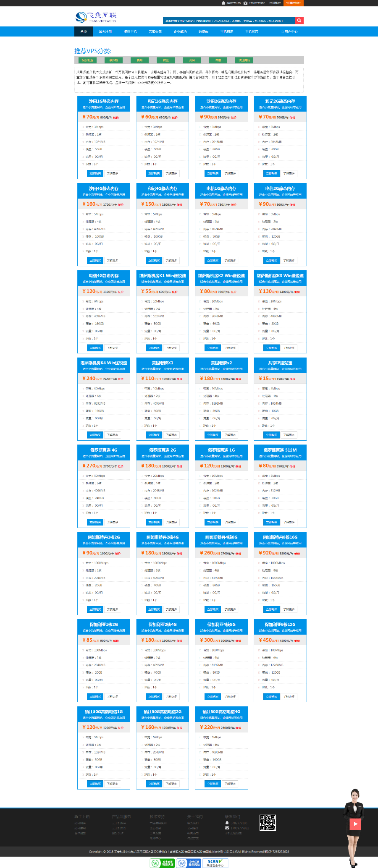Select the first green VPS category tag
This screenshot has width=378, height=868.
click(x=87, y=60)
